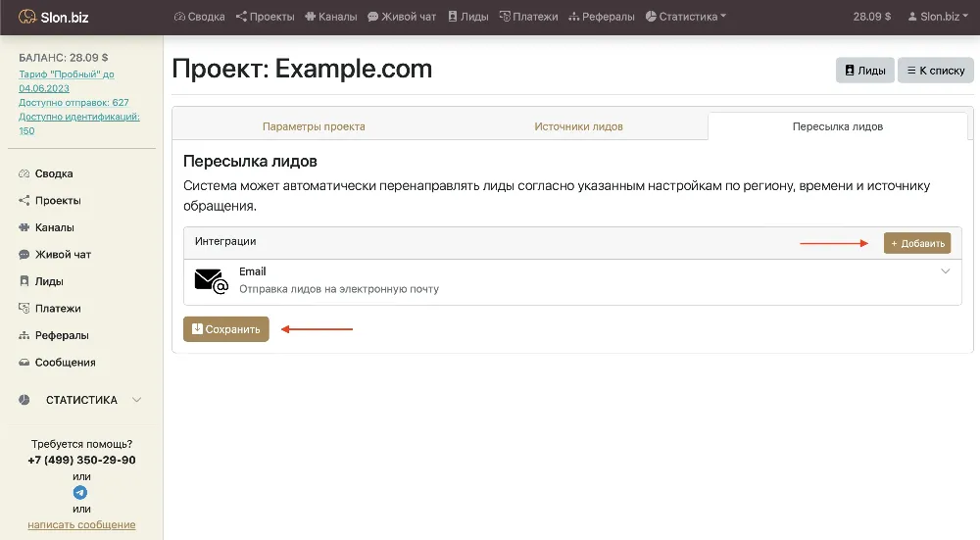Open Живой чат in the top navigation

402,17
